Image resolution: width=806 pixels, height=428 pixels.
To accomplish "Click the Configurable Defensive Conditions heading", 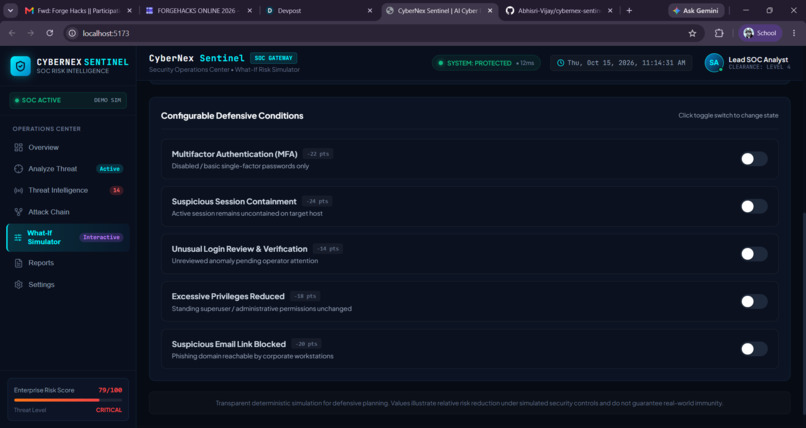I will (232, 116).
